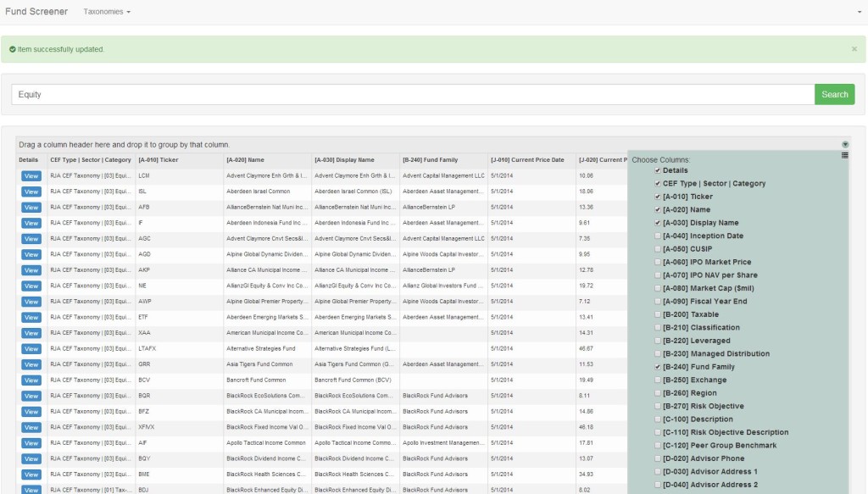
Task: Sort by [J-010] Current Price Date header
Action: click(527, 160)
